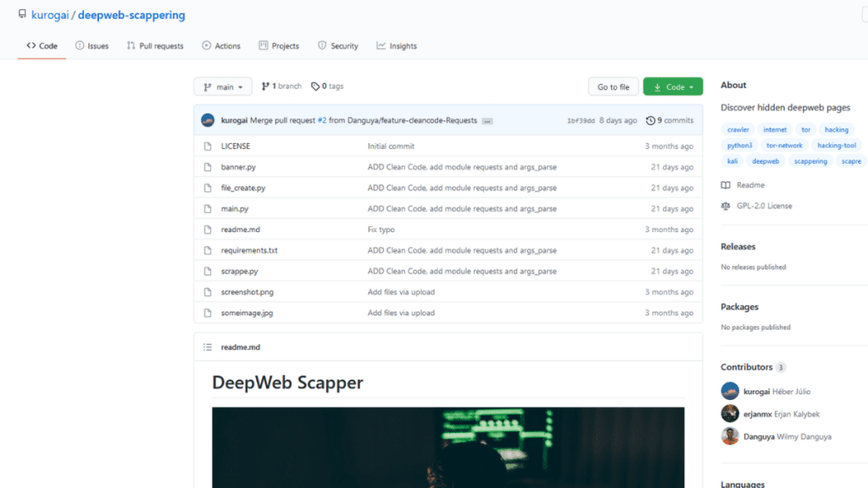The width and height of the screenshot is (868, 488).
Task: Open pull request #2 link
Action: pos(322,120)
